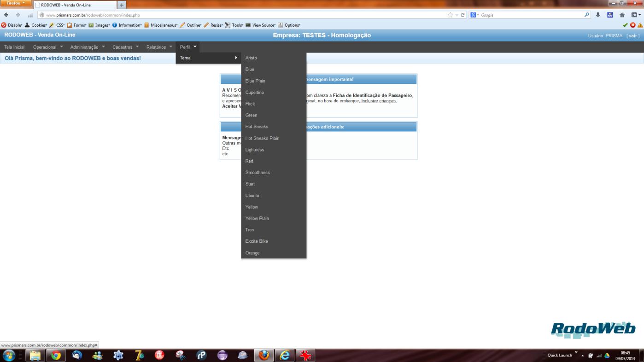The width and height of the screenshot is (644, 362).
Task: Click the browser back arrow button
Action: coord(6,15)
